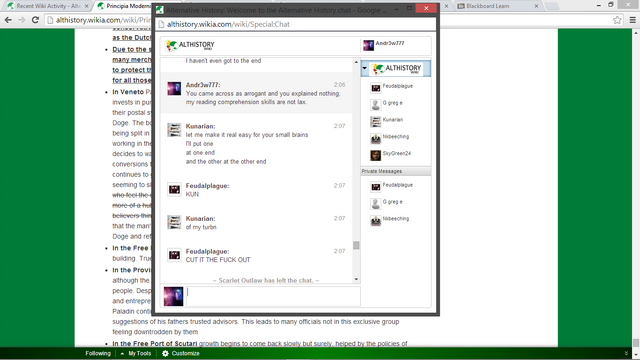The image size is (640, 360).
Task: Click the main browser address bar
Action: click(x=98, y=20)
